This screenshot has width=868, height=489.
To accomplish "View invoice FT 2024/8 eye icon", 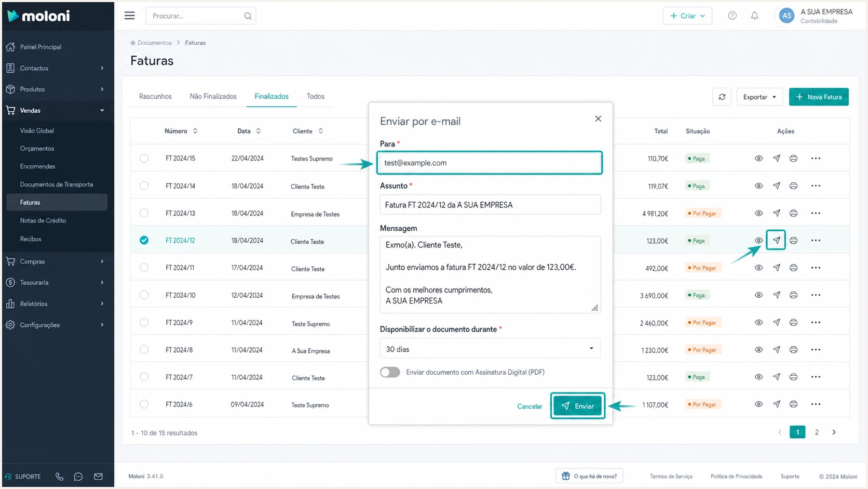I will click(x=758, y=350).
